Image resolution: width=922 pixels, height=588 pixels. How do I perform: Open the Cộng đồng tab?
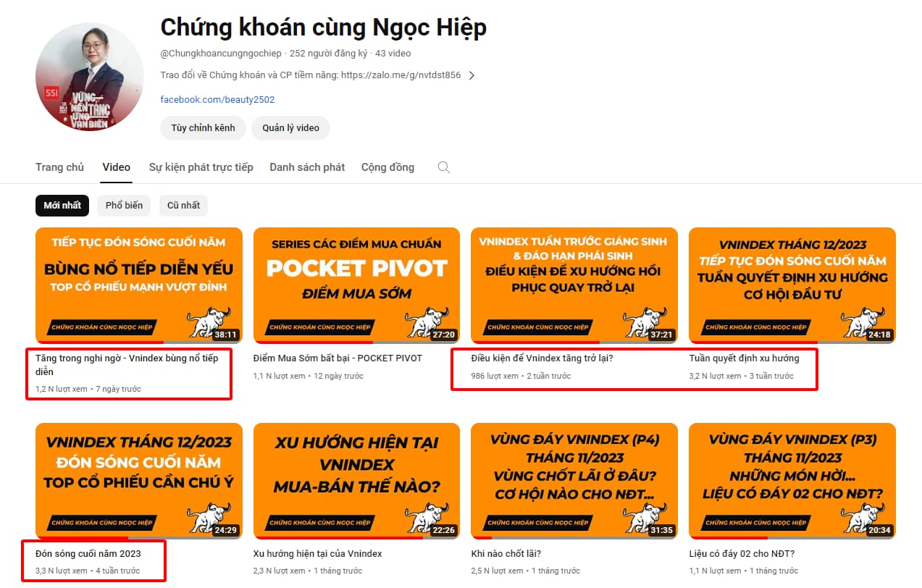pyautogui.click(x=388, y=167)
